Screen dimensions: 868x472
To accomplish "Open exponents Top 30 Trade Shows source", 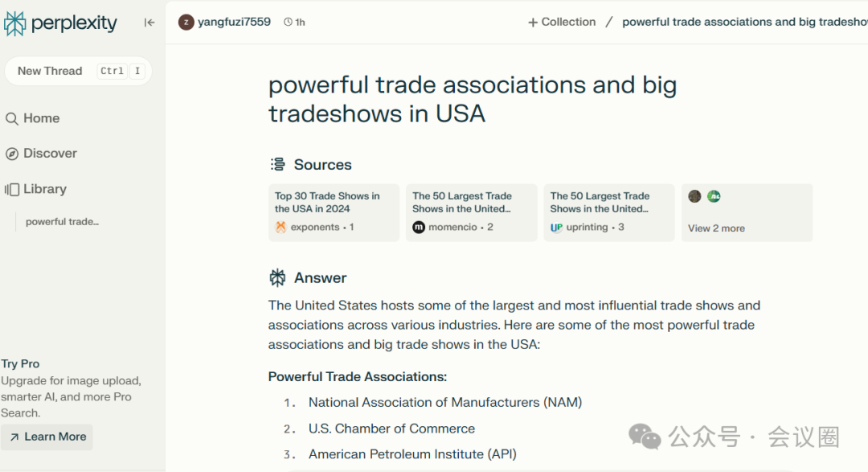I will tap(334, 213).
